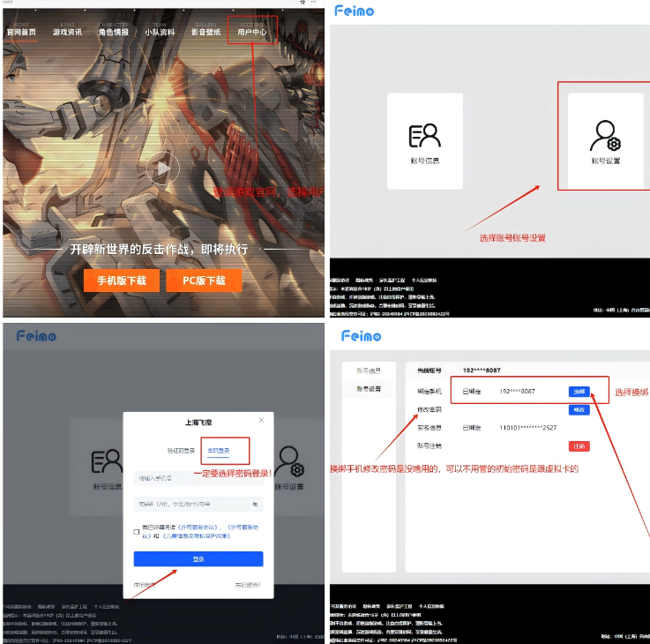Viewport: 650px width, 644px height.
Task: Open the undimmed 账号信息 card with document-person icon
Action: [425, 141]
